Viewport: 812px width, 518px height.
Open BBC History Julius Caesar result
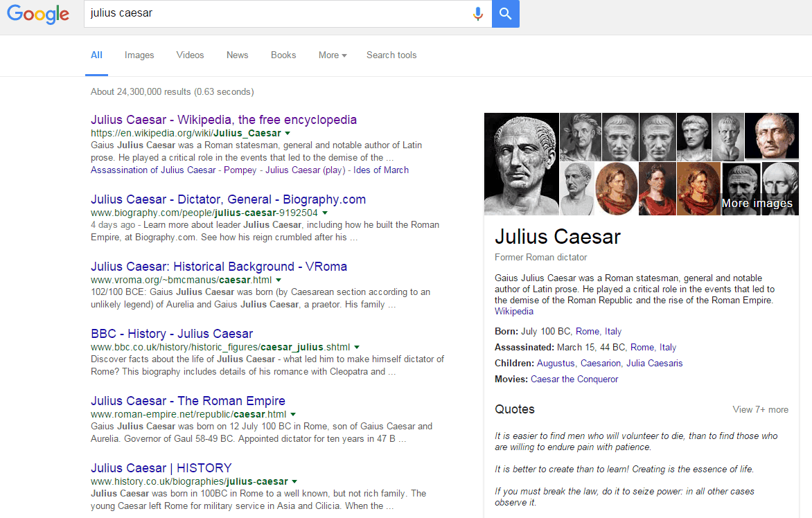[172, 334]
